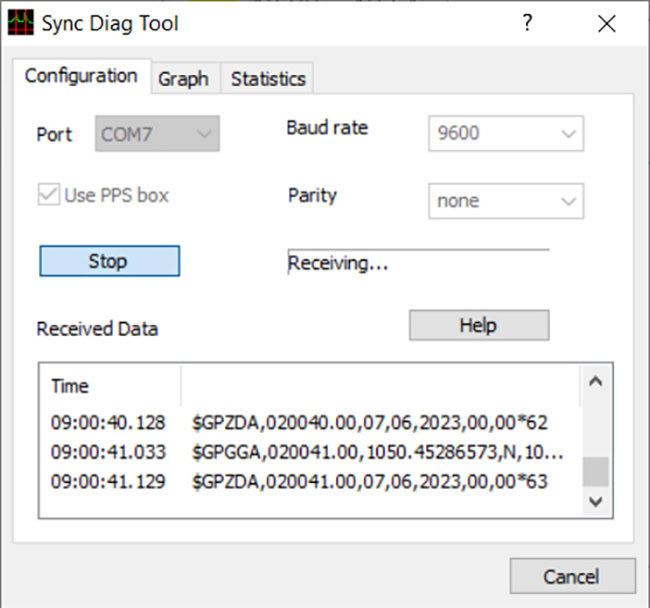Click the Cancel button
Viewport: 650px width, 608px height.
572,576
